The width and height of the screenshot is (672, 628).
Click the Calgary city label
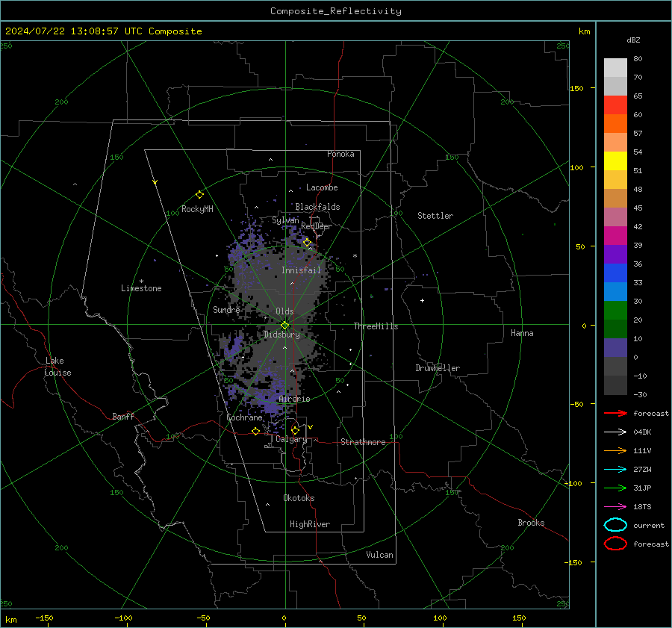click(291, 439)
